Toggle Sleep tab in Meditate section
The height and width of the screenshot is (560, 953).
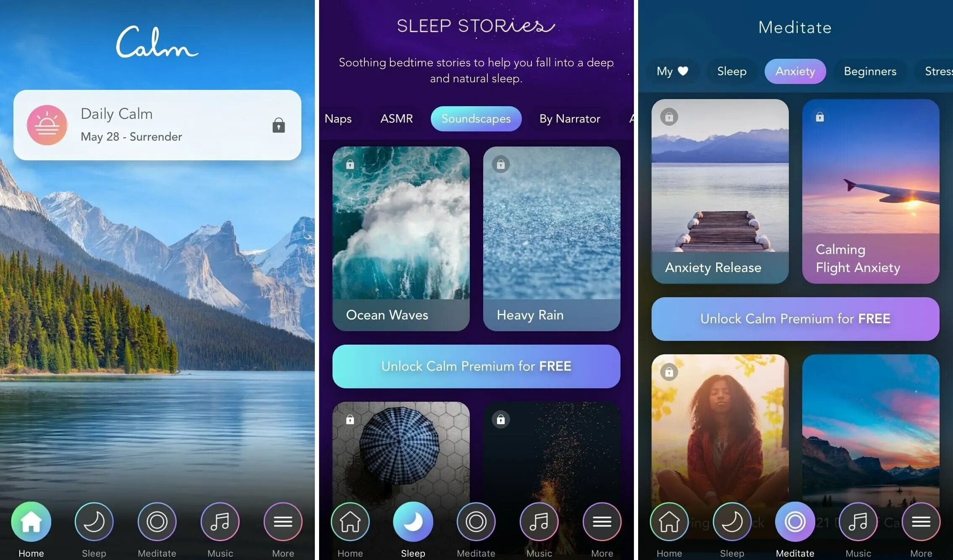click(x=732, y=71)
